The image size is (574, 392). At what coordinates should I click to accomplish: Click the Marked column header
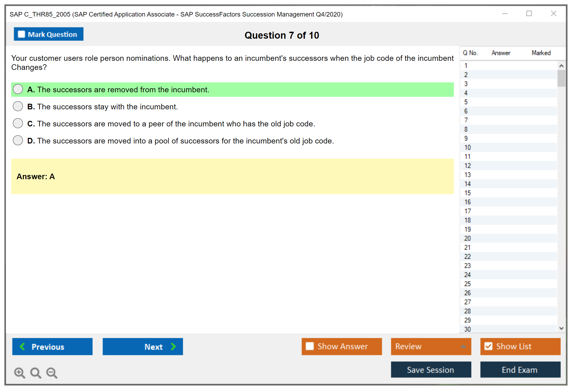(541, 53)
